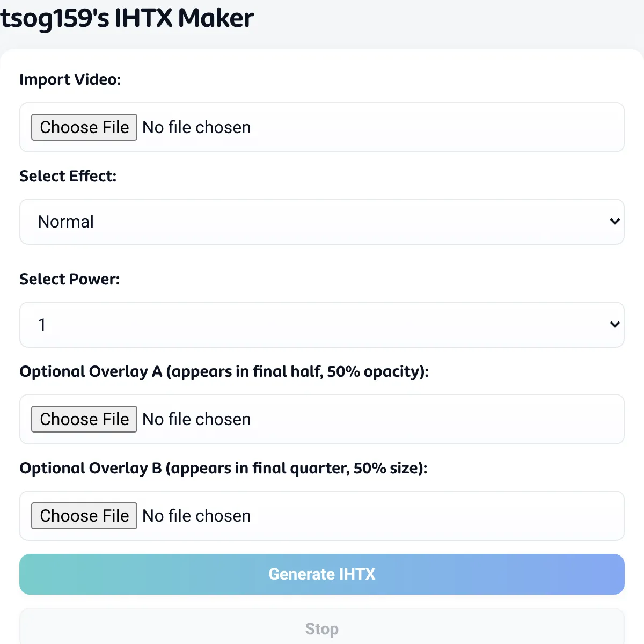Click the Select Power label

click(70, 279)
